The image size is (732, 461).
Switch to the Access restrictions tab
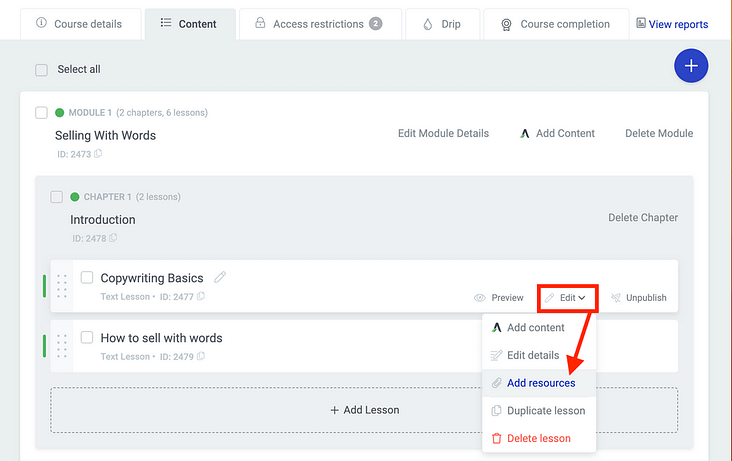(x=318, y=24)
